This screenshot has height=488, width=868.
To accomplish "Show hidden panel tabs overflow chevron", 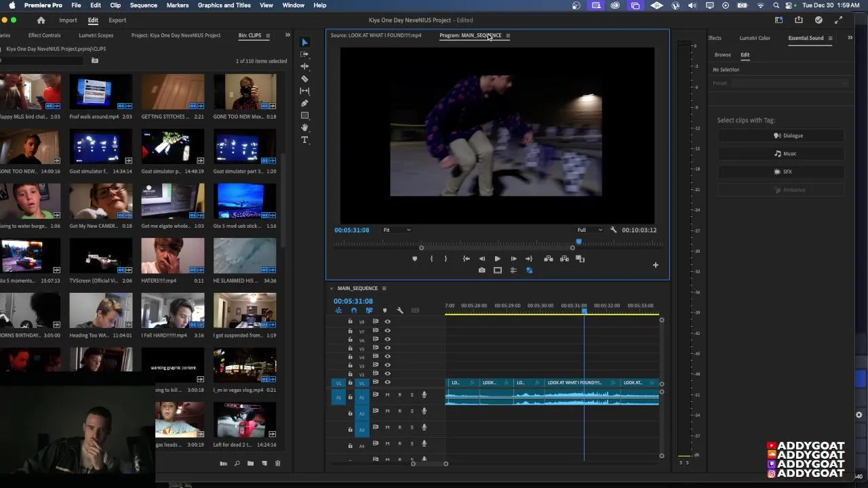I will tap(288, 35).
